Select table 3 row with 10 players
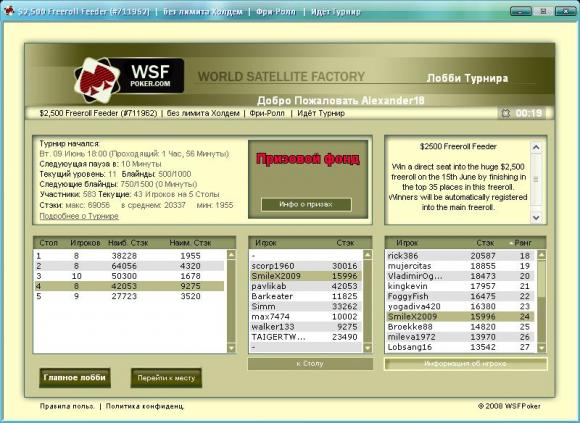 point(129,276)
